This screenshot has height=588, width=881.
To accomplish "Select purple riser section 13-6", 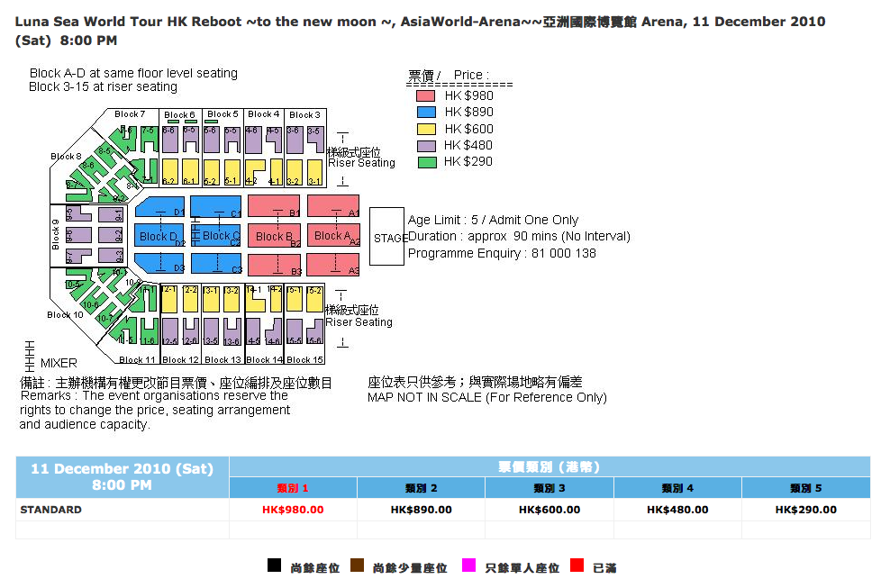I will (x=232, y=331).
